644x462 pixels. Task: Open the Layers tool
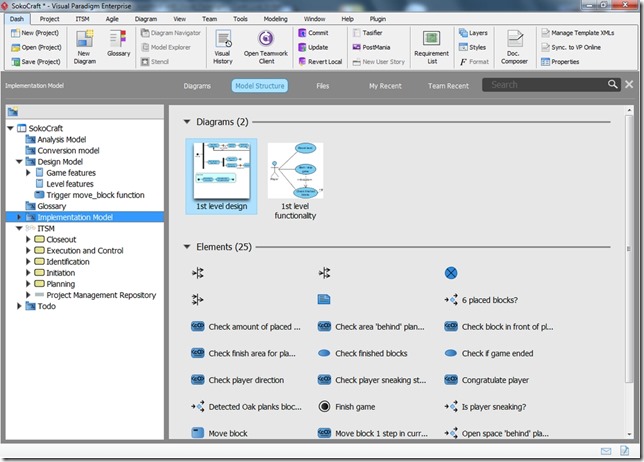tap(473, 33)
